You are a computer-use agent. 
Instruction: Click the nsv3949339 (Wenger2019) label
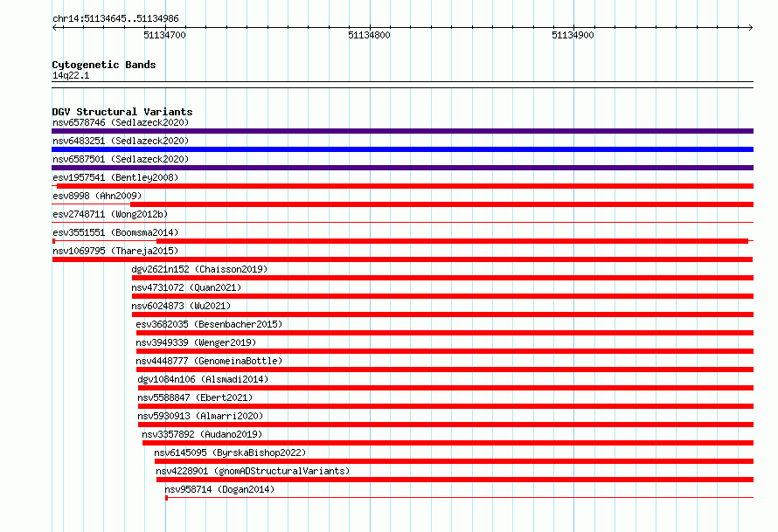[196, 342]
